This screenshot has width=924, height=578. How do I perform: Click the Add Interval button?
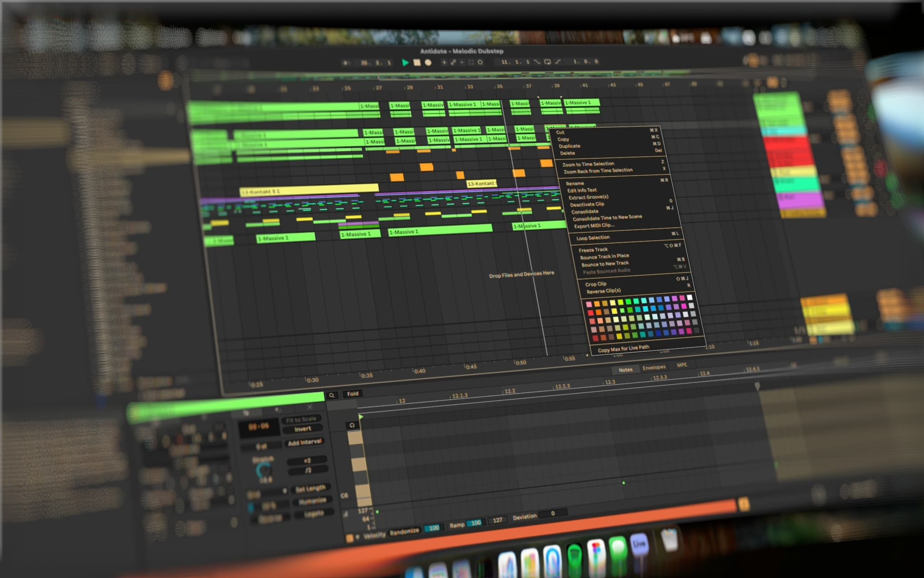[x=305, y=443]
